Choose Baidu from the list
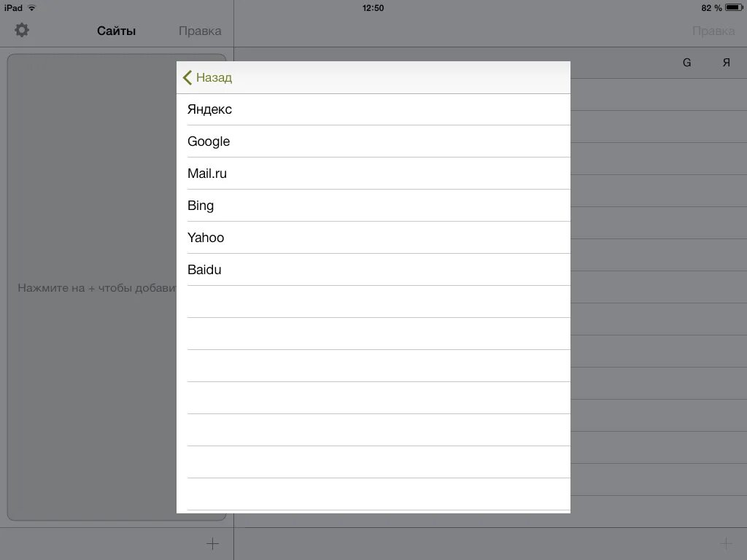747x560 pixels. point(373,270)
